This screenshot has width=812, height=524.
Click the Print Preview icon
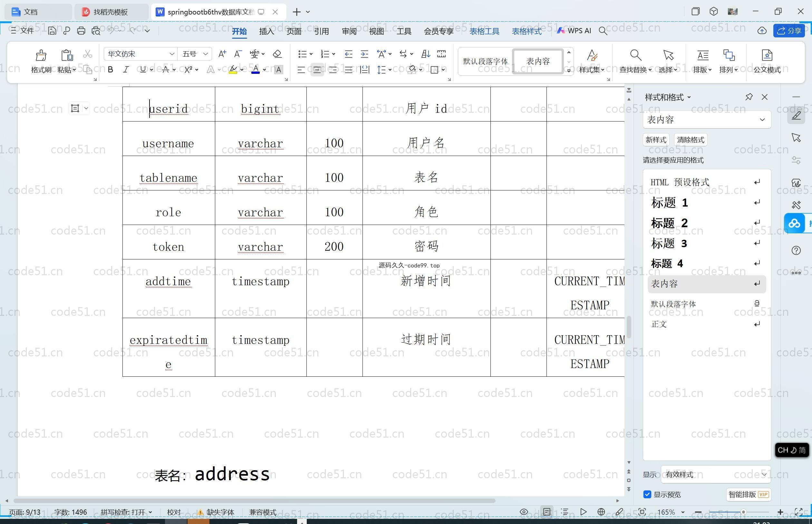click(96, 31)
